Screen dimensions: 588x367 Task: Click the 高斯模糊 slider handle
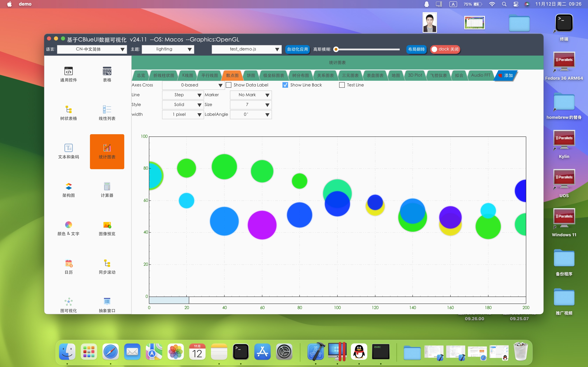336,49
